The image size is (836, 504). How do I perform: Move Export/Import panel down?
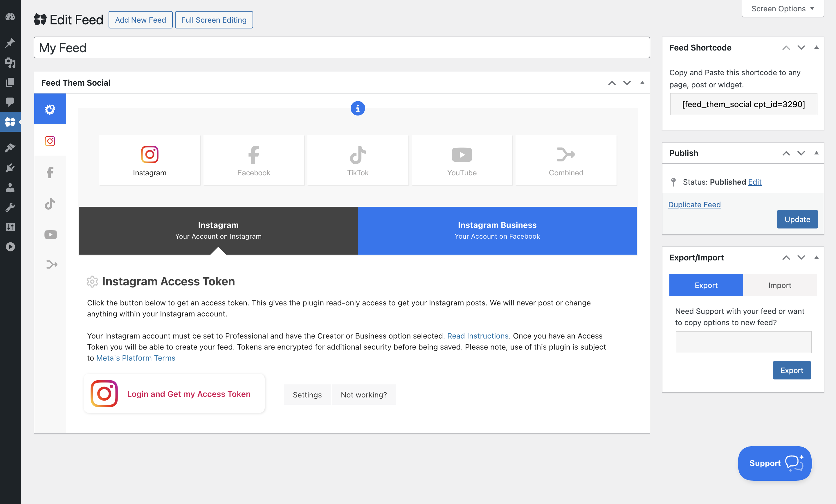click(801, 258)
